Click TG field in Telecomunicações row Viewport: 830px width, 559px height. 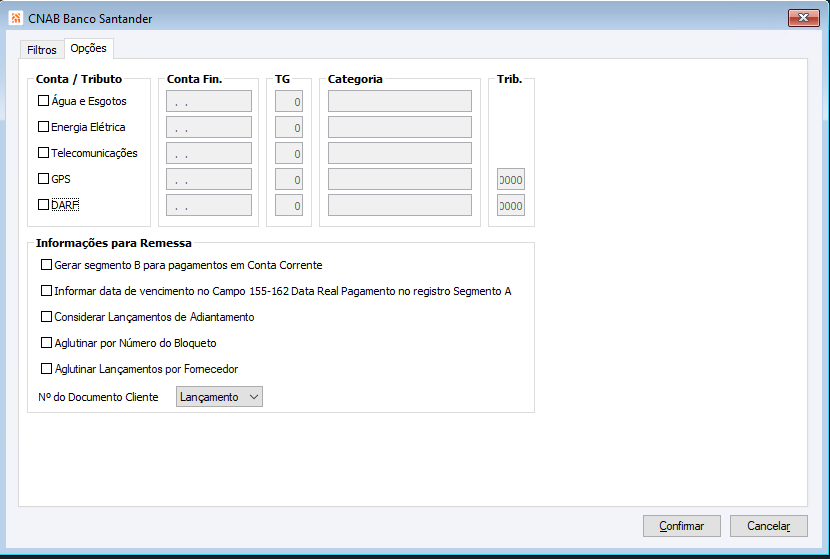tap(289, 153)
